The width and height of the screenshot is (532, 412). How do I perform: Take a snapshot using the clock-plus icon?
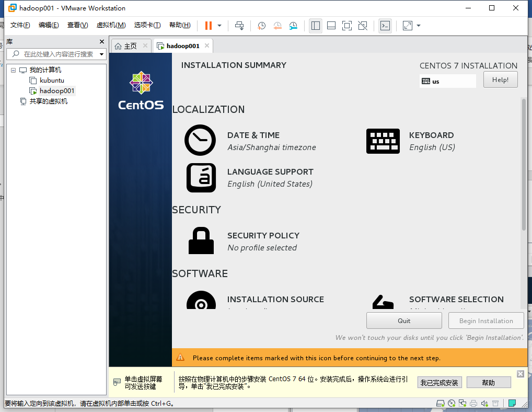pos(261,26)
